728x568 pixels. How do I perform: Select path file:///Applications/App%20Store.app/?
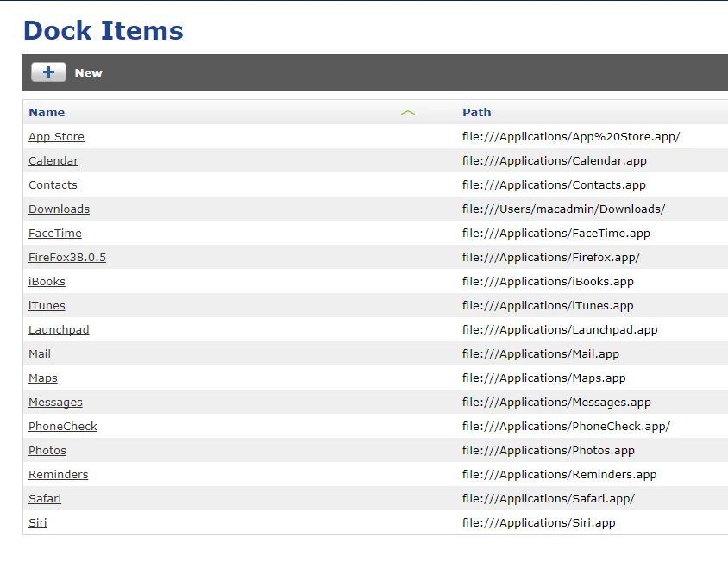coord(571,137)
